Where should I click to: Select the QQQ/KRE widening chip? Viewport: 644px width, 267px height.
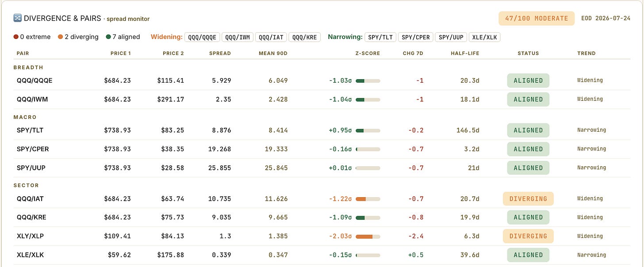click(x=305, y=37)
